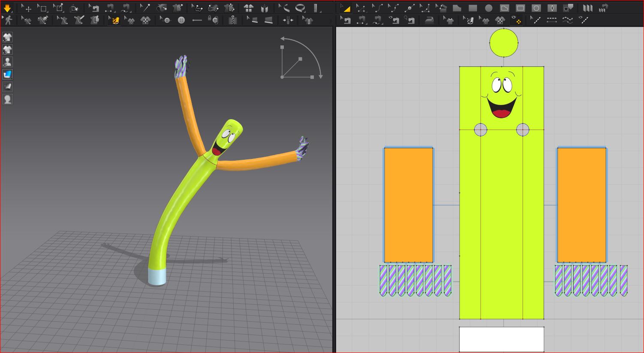The height and width of the screenshot is (353, 644).
Task: Open the avatar display options in sidebar
Action: (7, 62)
